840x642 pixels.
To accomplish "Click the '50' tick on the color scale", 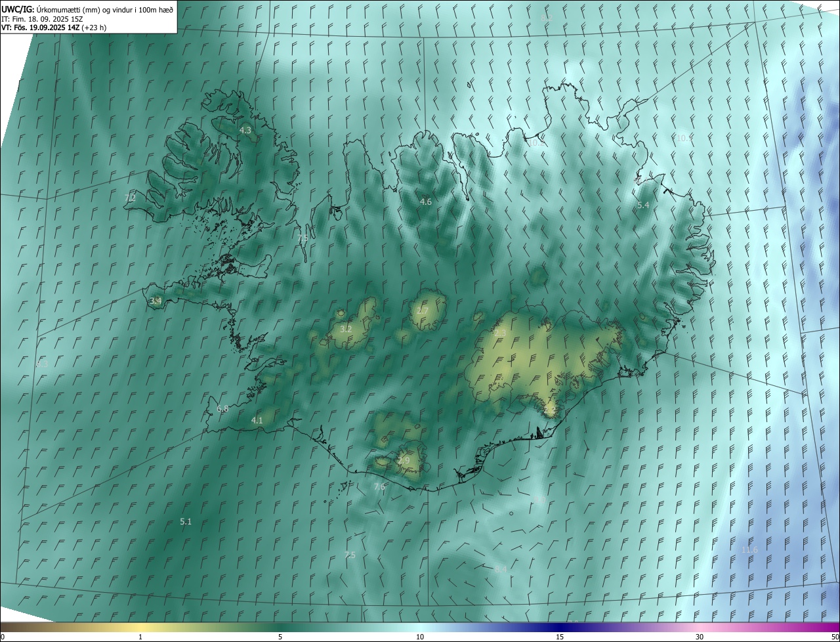I will point(835,637).
